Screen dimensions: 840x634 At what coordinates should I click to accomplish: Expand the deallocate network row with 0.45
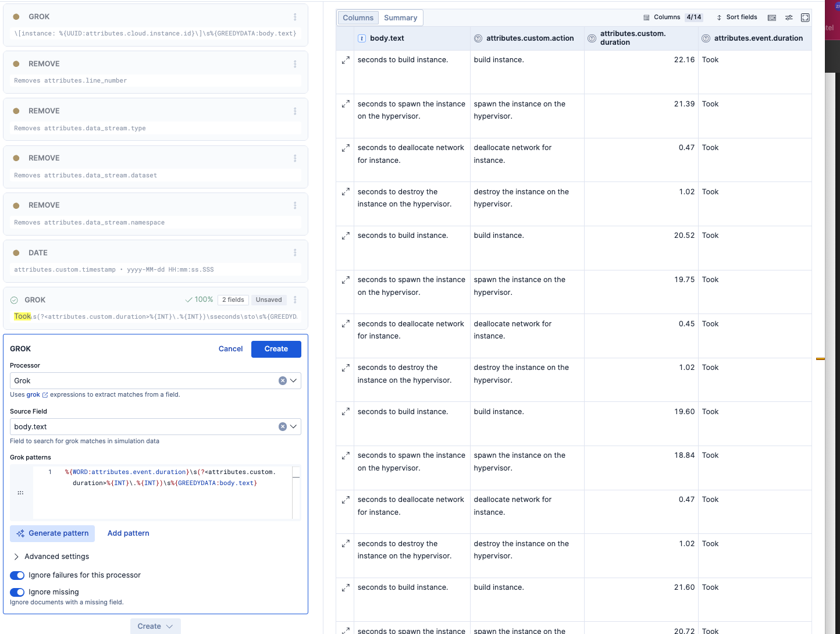346,323
